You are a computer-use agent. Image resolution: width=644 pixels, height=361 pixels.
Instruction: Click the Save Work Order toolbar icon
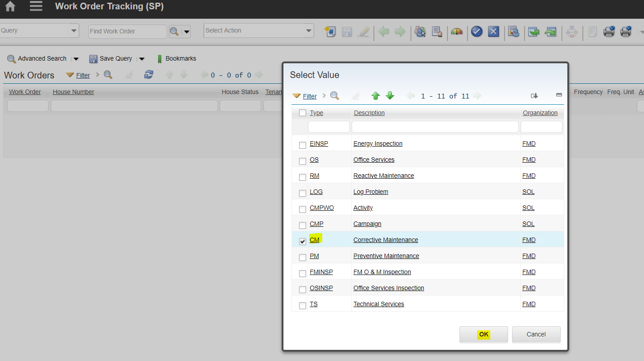347,32
